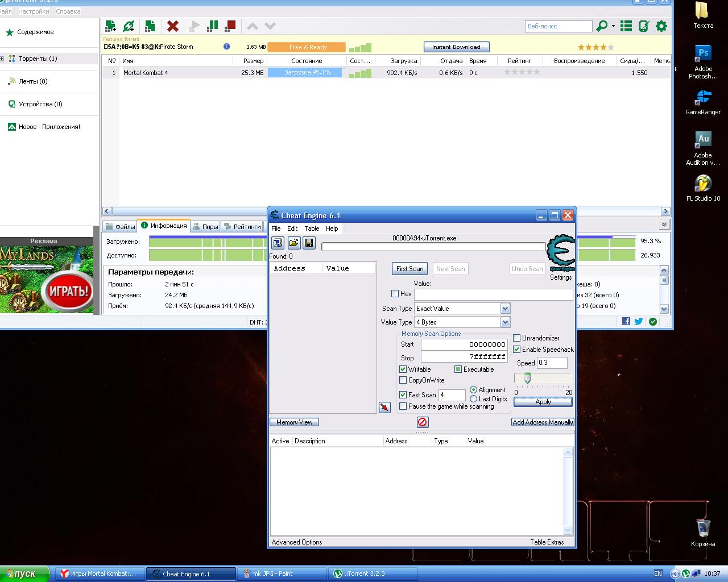This screenshot has height=582, width=728.
Task: Click the Facebook icon in uTorrent status bar
Action: tap(626, 322)
